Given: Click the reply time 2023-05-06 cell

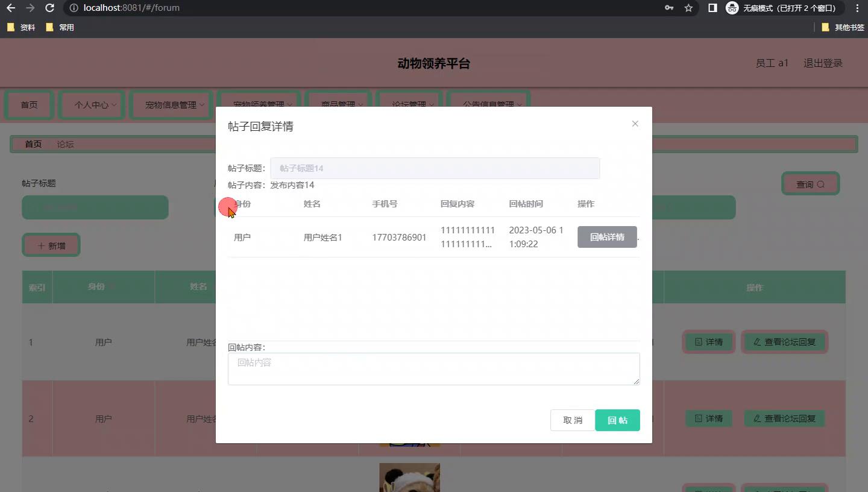Looking at the screenshot, I should [536, 237].
